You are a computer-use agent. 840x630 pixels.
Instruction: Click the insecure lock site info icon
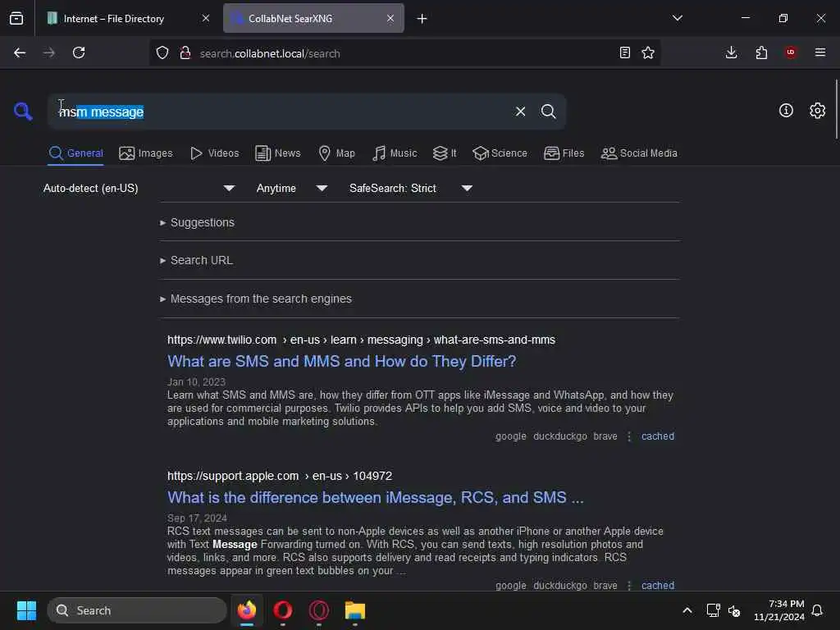coord(185,52)
